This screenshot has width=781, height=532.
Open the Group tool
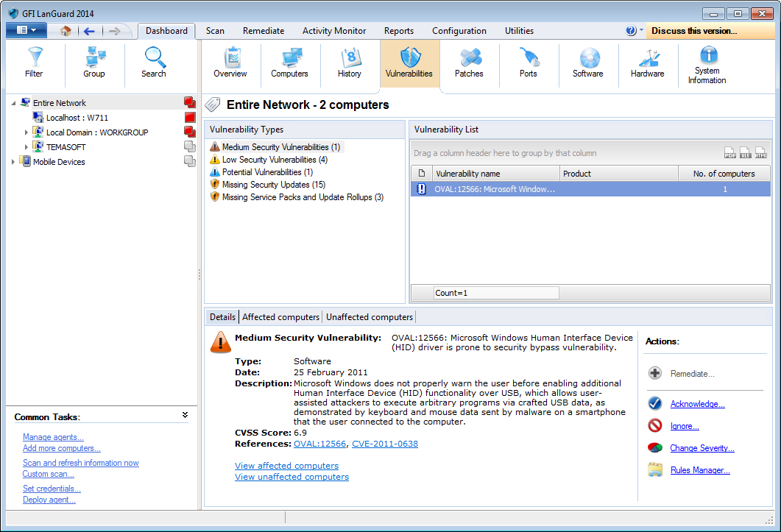pyautogui.click(x=94, y=63)
